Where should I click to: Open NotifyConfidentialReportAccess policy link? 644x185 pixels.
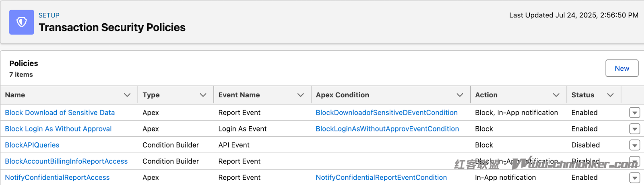point(57,177)
